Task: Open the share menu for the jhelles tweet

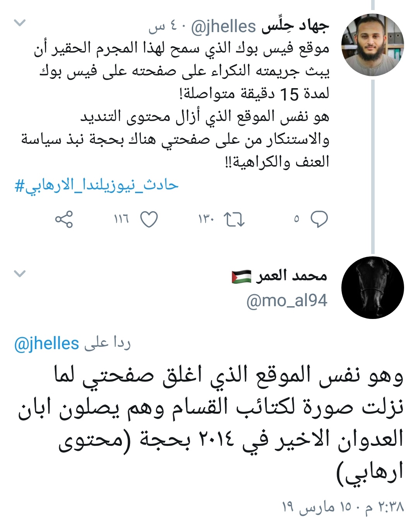Action: coord(64,219)
